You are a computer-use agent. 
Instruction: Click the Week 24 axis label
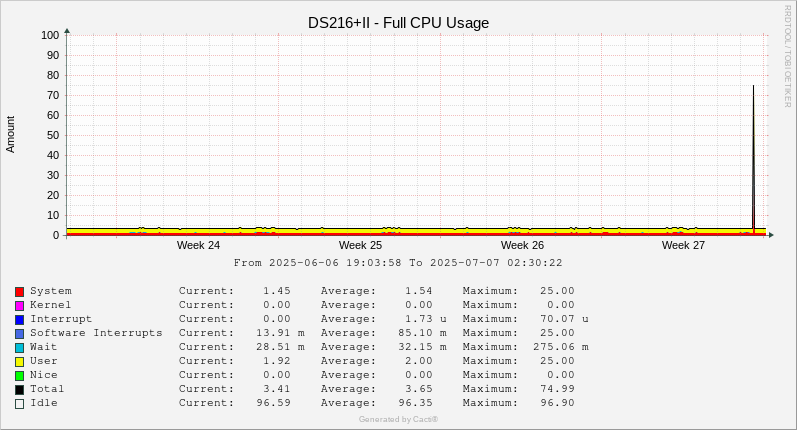click(x=198, y=245)
